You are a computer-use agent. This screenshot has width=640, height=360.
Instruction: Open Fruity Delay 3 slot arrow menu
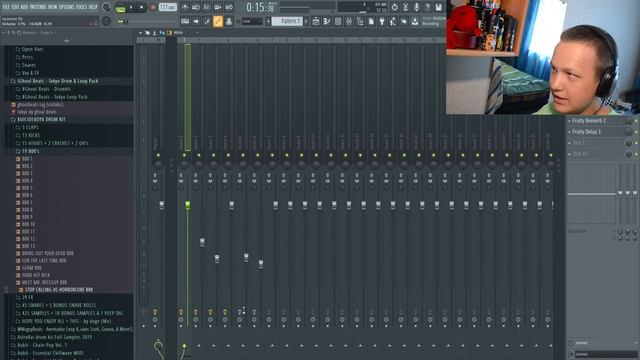[569, 132]
